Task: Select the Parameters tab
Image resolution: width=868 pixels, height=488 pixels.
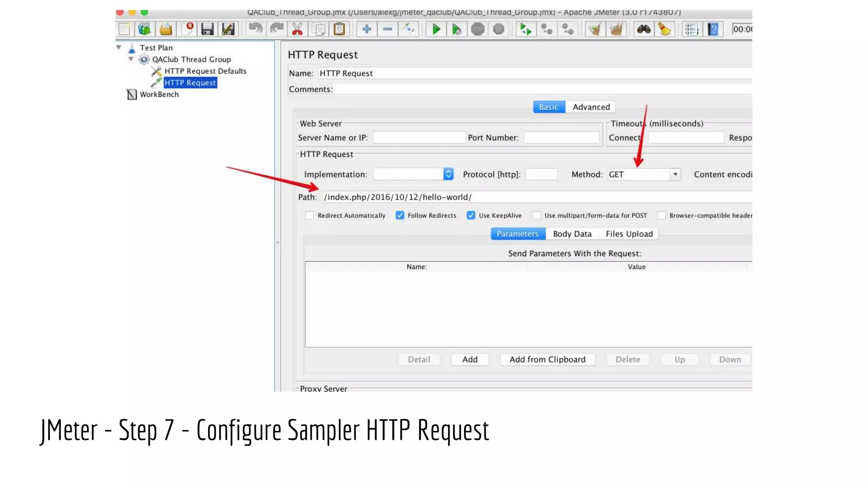Action: (x=517, y=234)
